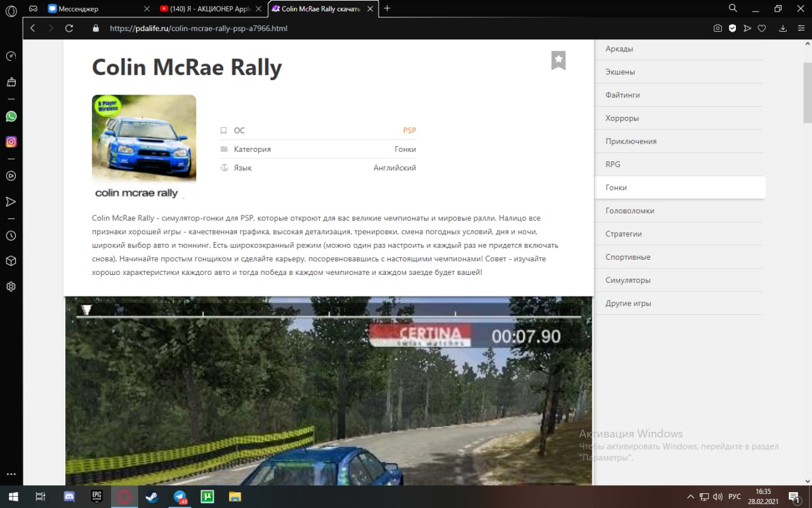Open GX Corner gamepad icon tab
Screen dimensions: 812x508
(33, 9)
